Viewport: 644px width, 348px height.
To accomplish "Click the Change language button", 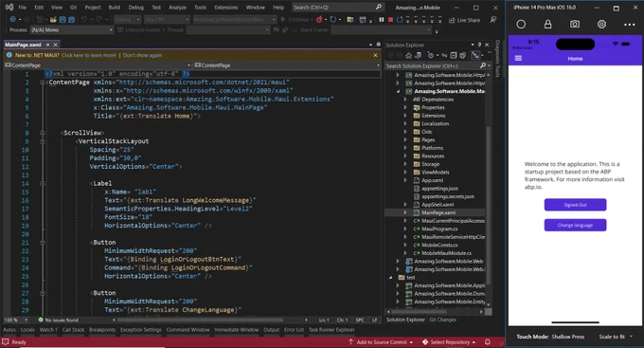I will (x=575, y=225).
